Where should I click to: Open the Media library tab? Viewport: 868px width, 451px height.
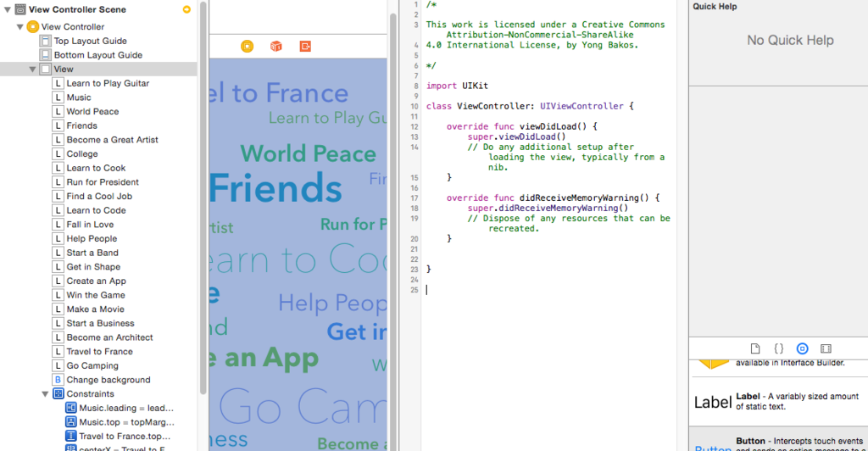pyautogui.click(x=826, y=348)
